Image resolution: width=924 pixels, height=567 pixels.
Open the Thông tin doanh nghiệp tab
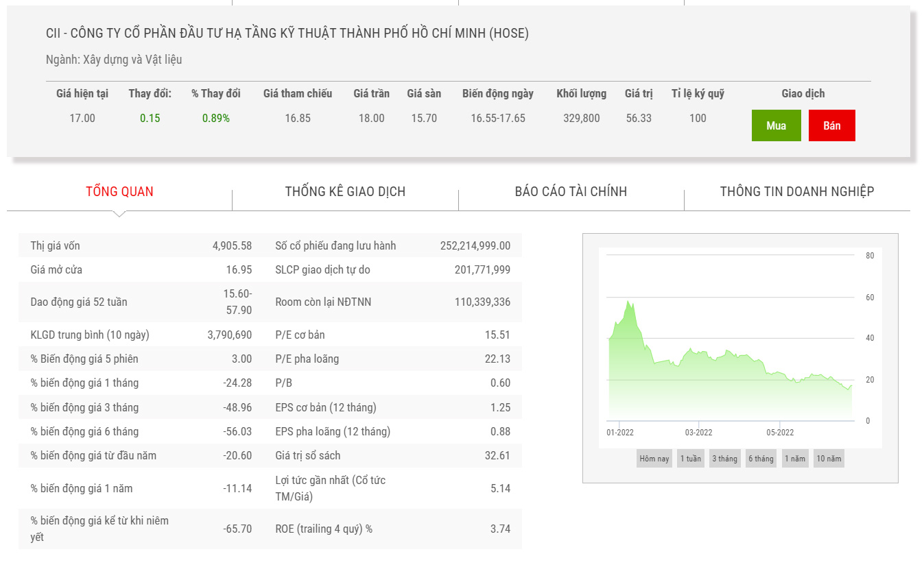[796, 191]
